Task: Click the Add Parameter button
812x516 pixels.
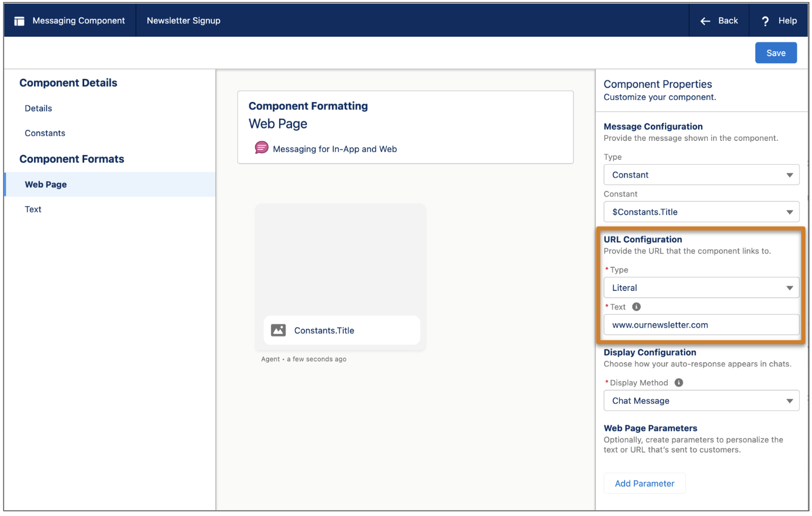Action: [644, 484]
